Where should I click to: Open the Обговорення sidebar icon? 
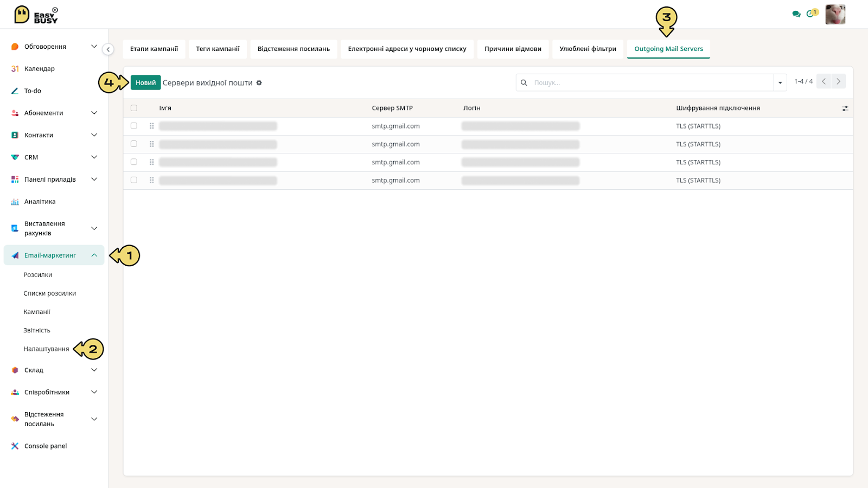15,47
